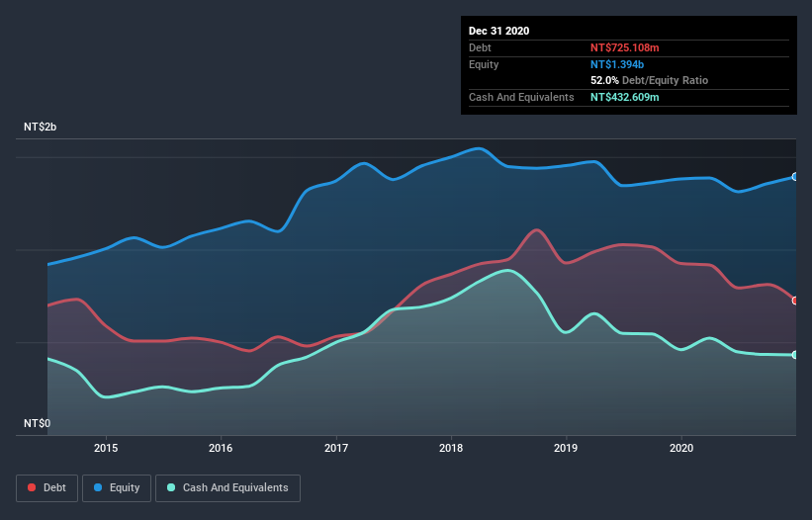Click the 52.0% Debt/Equity Ratio text

pos(650,80)
